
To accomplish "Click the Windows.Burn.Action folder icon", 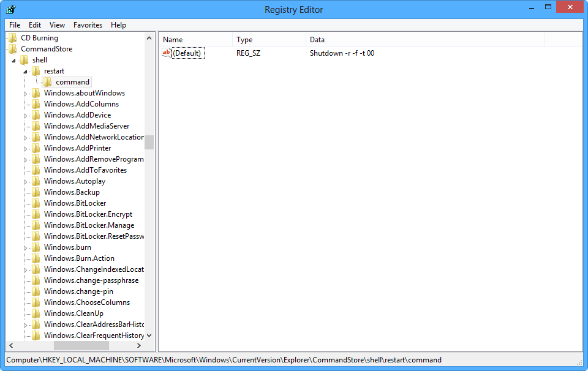I will pyautogui.click(x=36, y=258).
